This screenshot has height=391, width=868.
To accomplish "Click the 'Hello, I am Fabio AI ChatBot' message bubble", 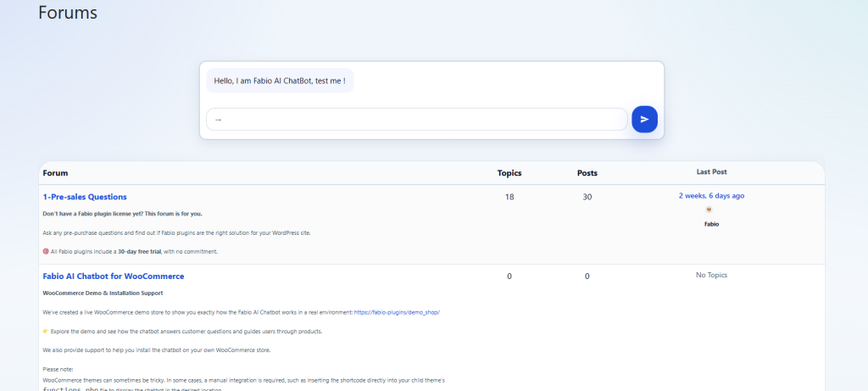I will (x=280, y=81).
